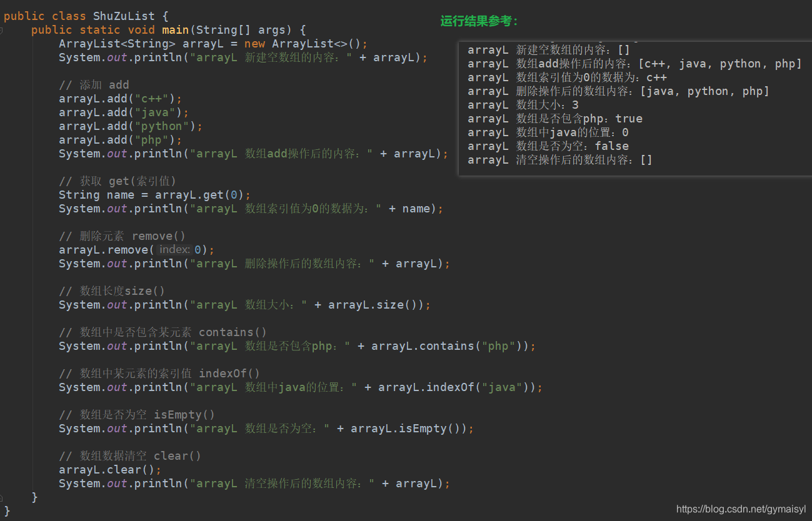Click the new ArrayList<>() declaration line

[x=213, y=44]
